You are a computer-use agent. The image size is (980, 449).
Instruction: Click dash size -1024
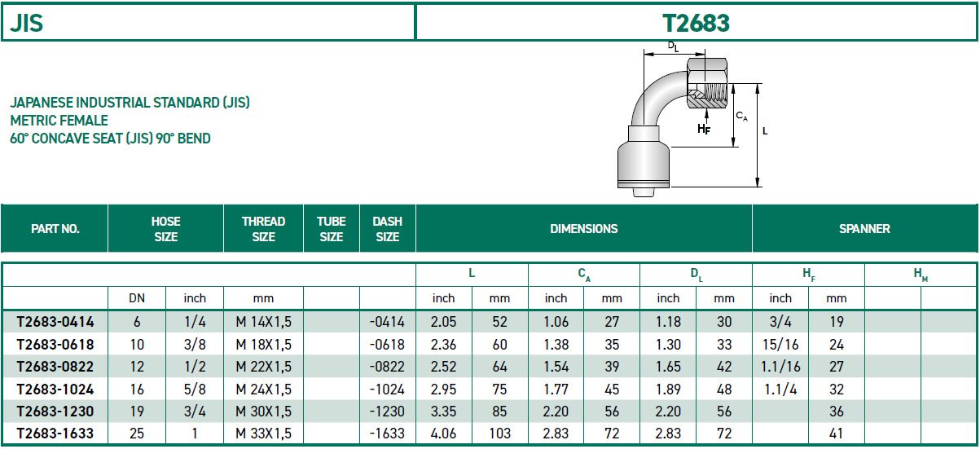387,389
